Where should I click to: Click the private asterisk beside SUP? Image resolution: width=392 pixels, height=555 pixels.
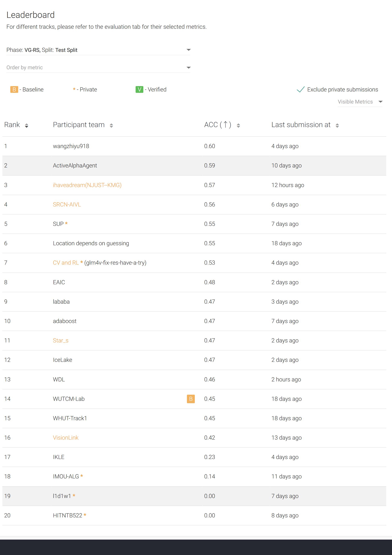click(x=66, y=224)
